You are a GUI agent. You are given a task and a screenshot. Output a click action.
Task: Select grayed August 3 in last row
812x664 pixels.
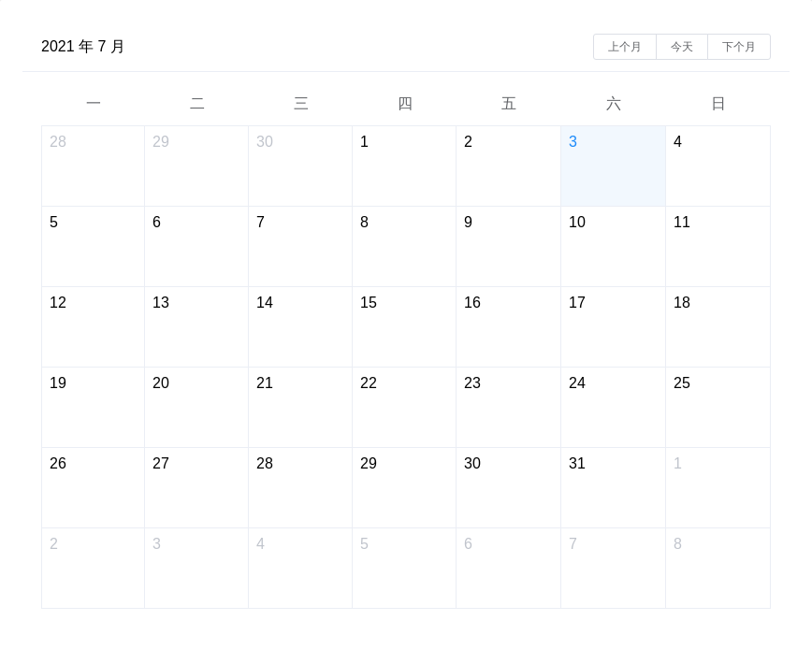pyautogui.click(x=196, y=569)
